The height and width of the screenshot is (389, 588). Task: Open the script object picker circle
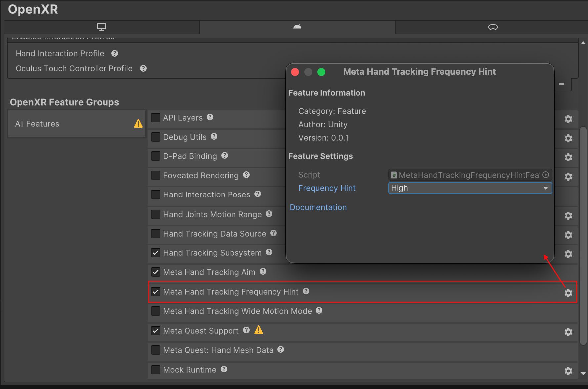546,175
